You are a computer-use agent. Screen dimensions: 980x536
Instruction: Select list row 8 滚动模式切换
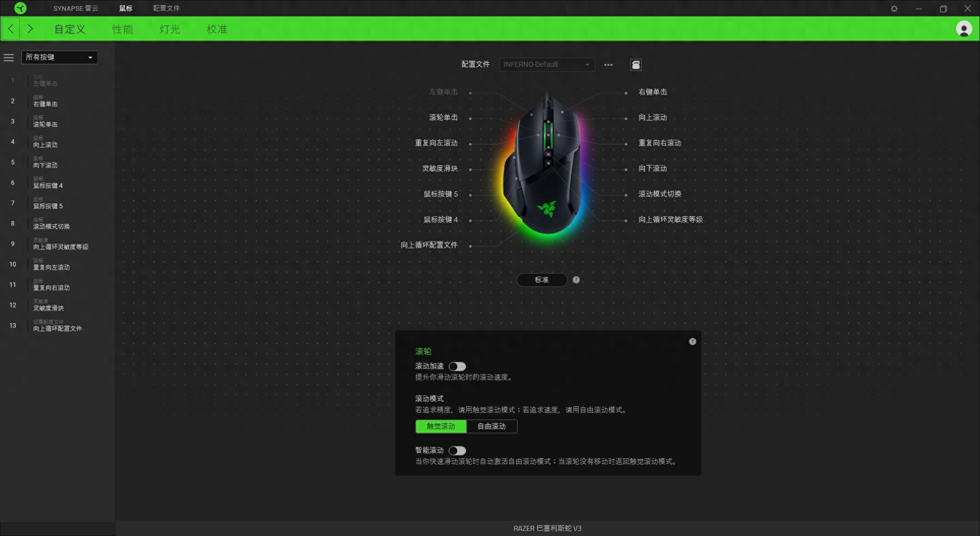click(x=57, y=224)
